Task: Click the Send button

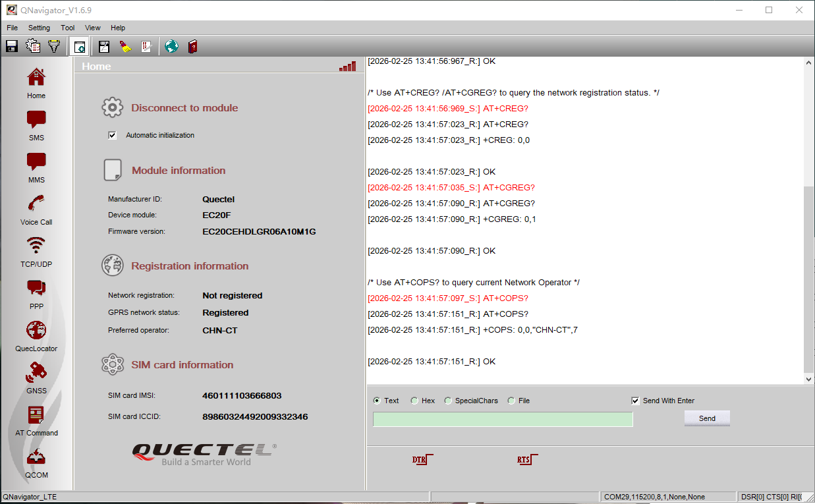Action: tap(707, 418)
